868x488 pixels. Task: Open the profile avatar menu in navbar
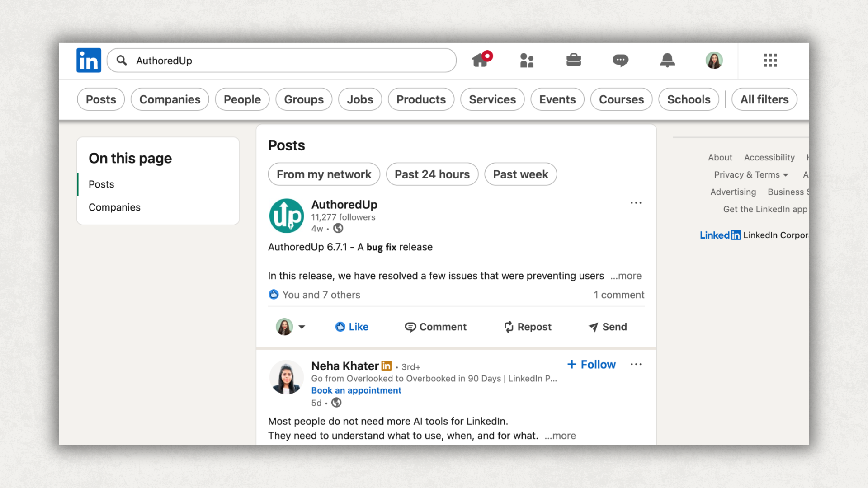pyautogui.click(x=714, y=60)
